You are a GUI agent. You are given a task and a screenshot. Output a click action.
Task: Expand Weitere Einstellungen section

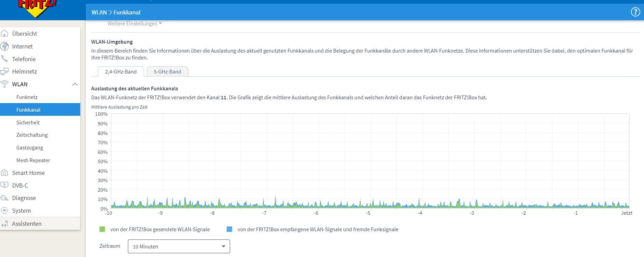coord(135,24)
